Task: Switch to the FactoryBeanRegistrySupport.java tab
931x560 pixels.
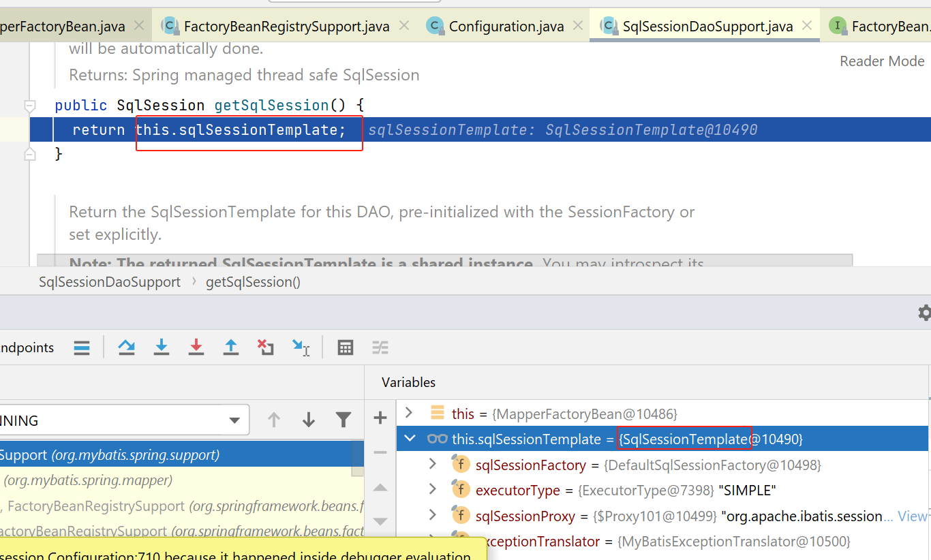Action: 286,27
